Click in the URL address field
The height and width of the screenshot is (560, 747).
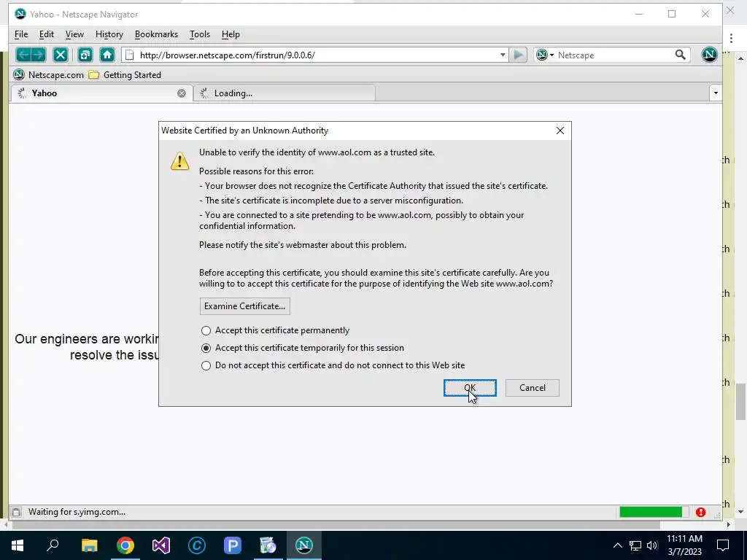point(317,55)
